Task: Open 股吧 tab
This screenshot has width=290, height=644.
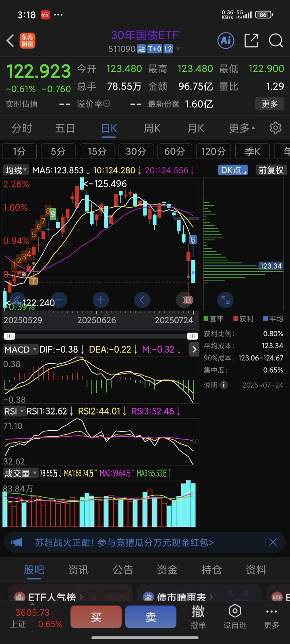Action: pyautogui.click(x=34, y=570)
